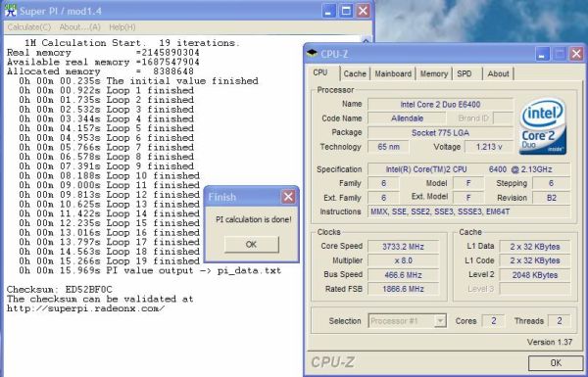Click the Revision value B2
This screenshot has width=588, height=377.
coord(551,198)
